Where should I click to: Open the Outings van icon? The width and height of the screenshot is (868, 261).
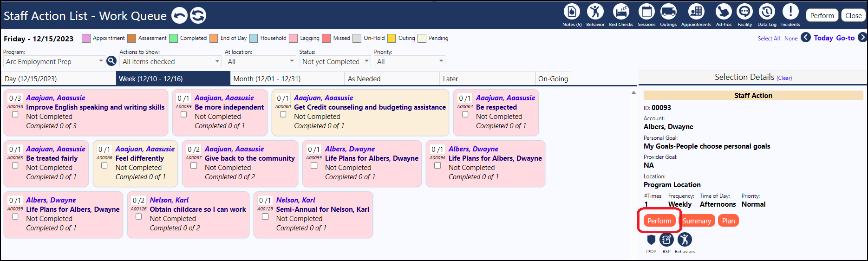point(668,12)
